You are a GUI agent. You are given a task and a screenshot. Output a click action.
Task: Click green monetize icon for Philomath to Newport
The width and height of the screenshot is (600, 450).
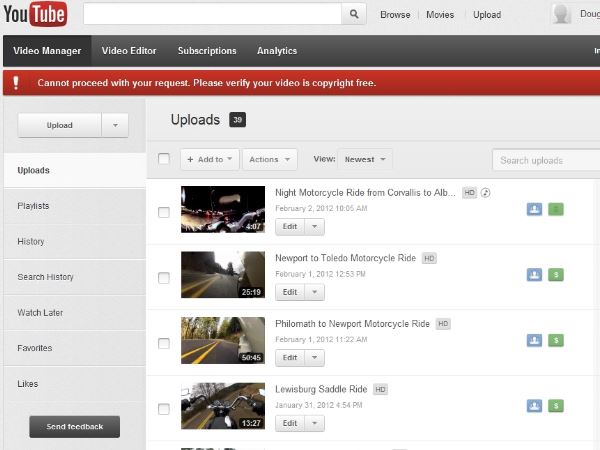pyautogui.click(x=556, y=340)
